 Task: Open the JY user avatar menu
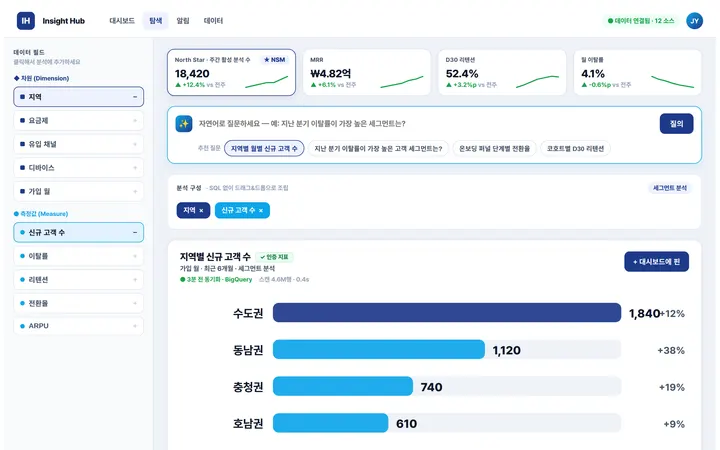pyautogui.click(x=694, y=21)
